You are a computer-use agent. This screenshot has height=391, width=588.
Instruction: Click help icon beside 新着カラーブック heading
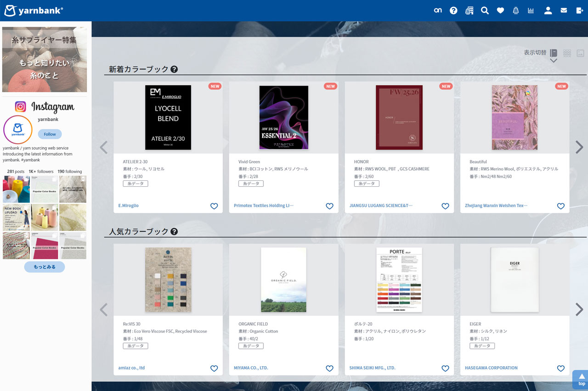(174, 69)
